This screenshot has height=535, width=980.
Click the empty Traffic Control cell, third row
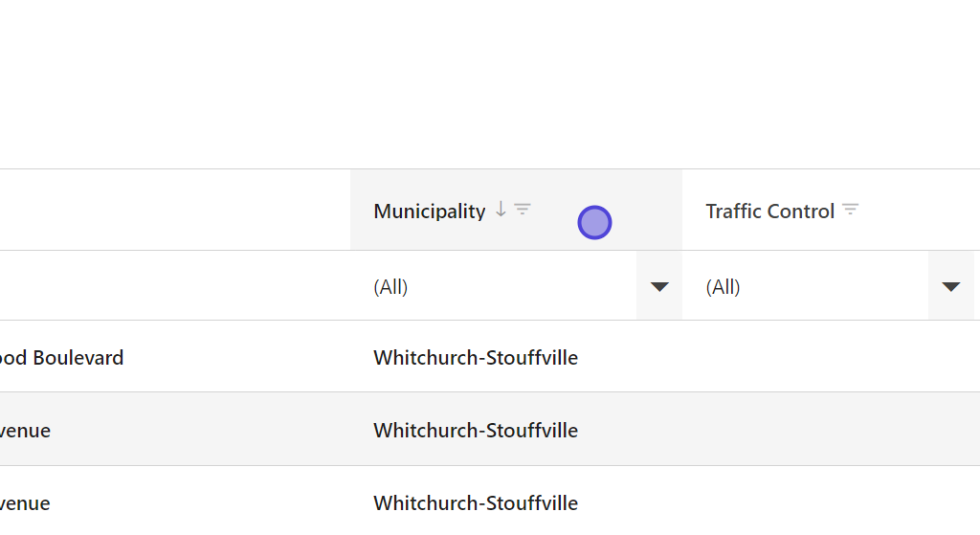tap(828, 502)
